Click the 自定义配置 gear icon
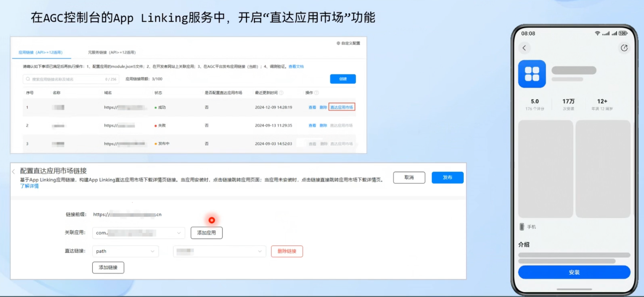 click(338, 43)
